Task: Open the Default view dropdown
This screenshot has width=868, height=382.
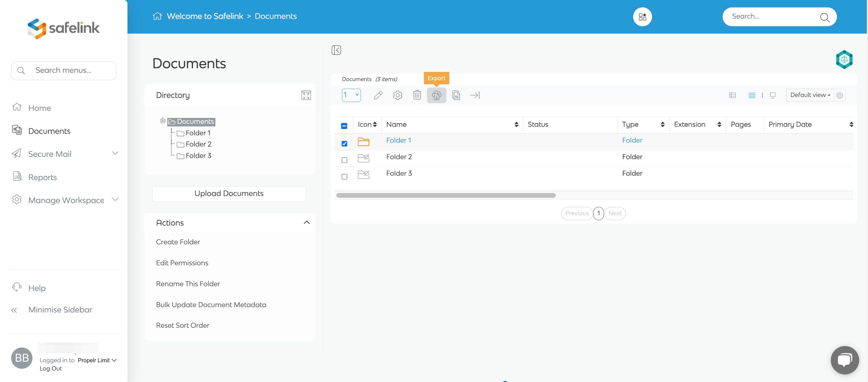Action: coord(810,95)
